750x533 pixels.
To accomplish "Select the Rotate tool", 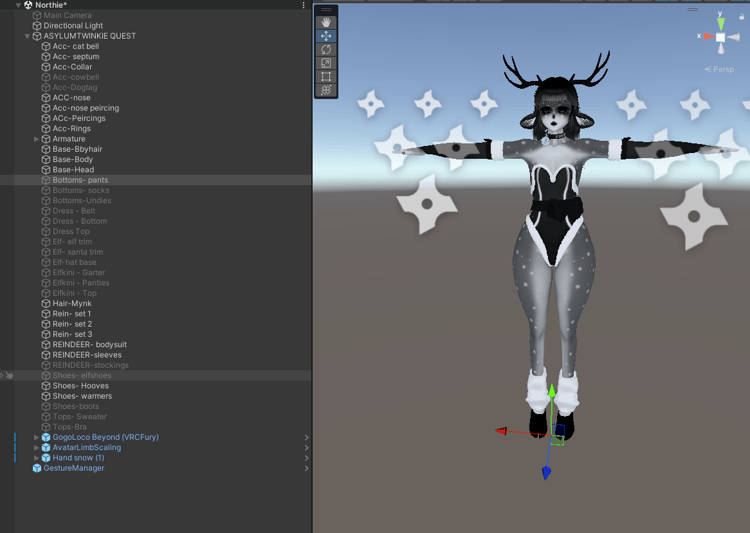I will pos(326,49).
